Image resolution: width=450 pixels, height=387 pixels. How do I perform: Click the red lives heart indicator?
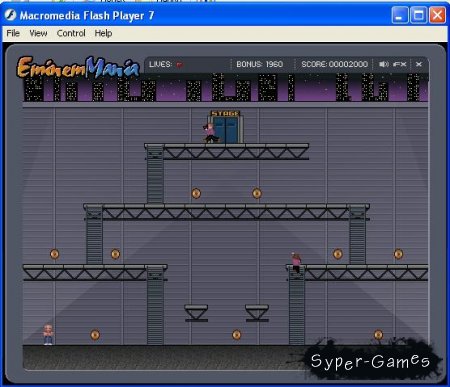(180, 64)
